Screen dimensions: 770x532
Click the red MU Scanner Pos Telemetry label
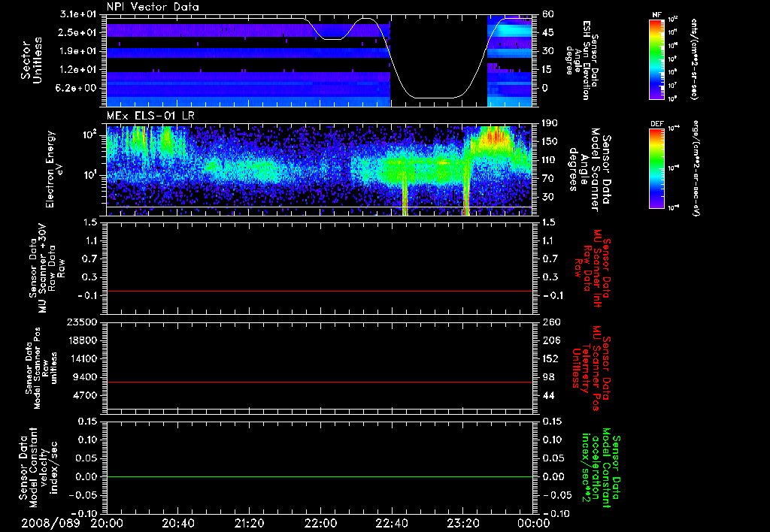[x=594, y=364]
